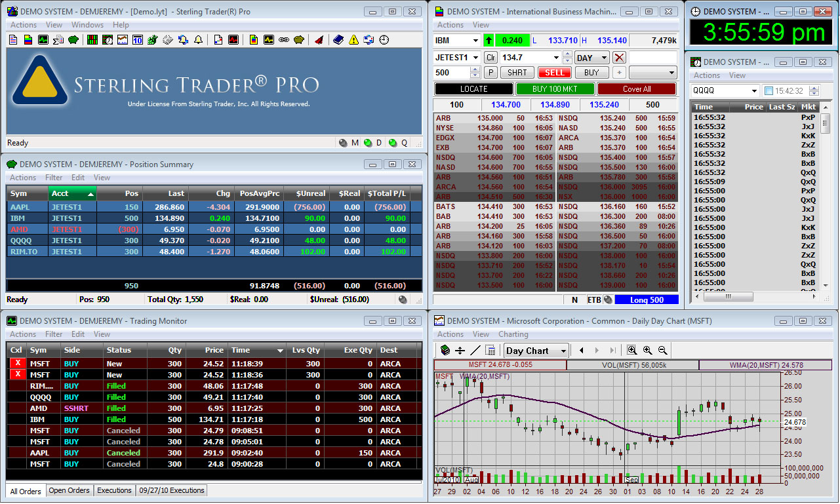Click the LOCATE button
840x504 pixels.
tap(473, 89)
